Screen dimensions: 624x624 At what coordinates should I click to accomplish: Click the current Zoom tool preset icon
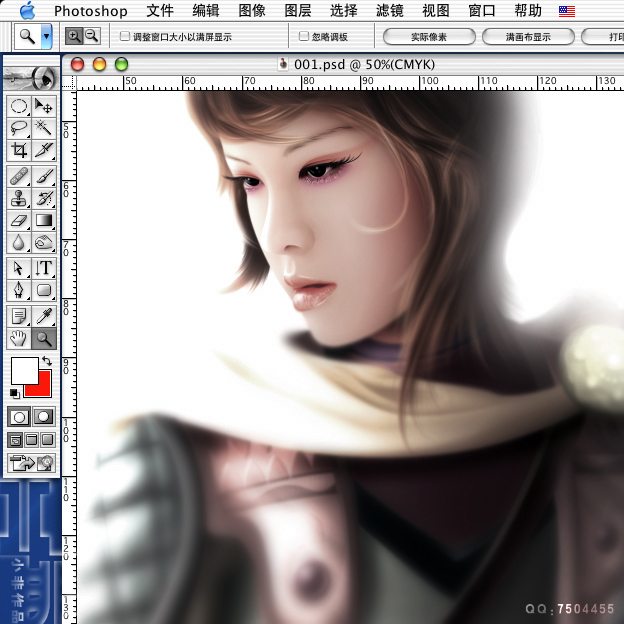[27, 36]
